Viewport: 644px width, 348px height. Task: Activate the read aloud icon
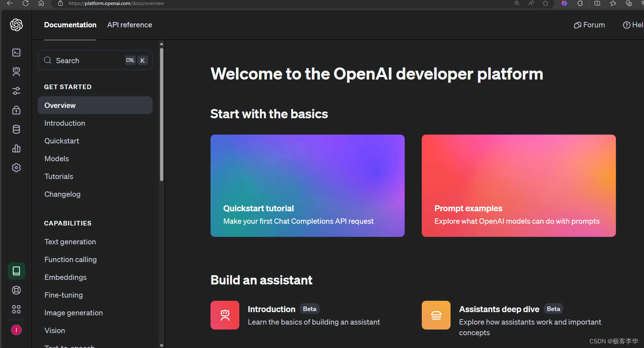coord(531,3)
